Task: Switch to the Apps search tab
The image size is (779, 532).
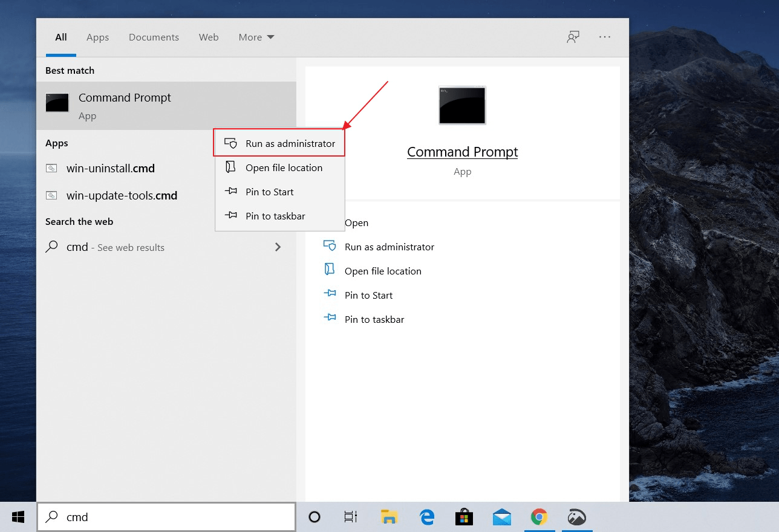Action: pos(97,37)
